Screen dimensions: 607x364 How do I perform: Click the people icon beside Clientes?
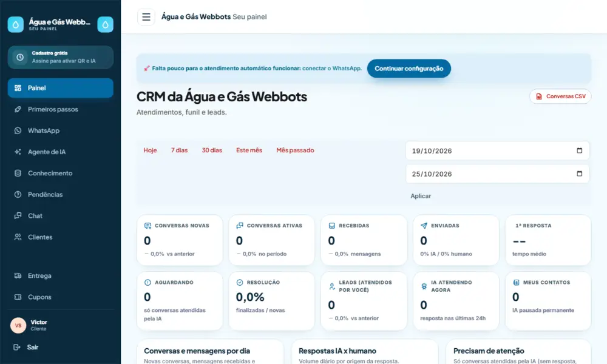(18, 237)
